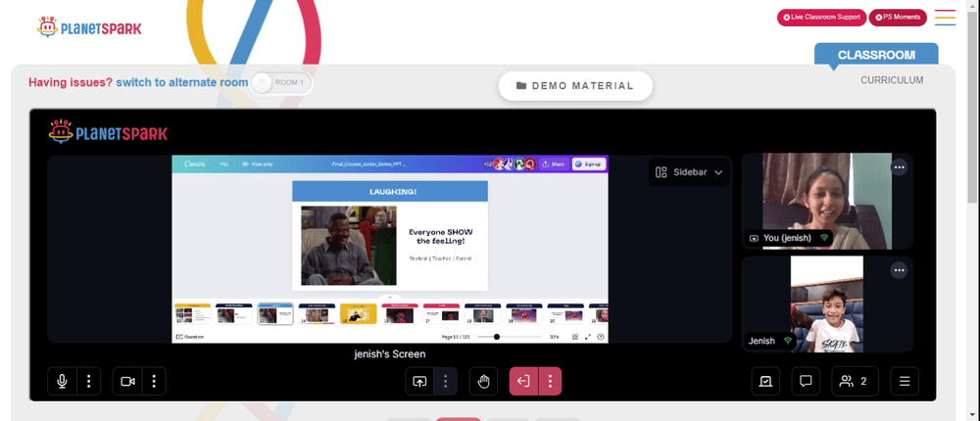Image resolution: width=980 pixels, height=421 pixels.
Task: Raise hand with the hand icon
Action: pos(484,381)
